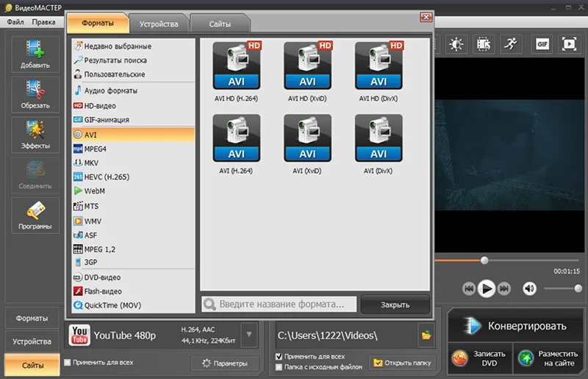
Task: Enable Папка с исходным файлом checkbox
Action: pyautogui.click(x=279, y=367)
